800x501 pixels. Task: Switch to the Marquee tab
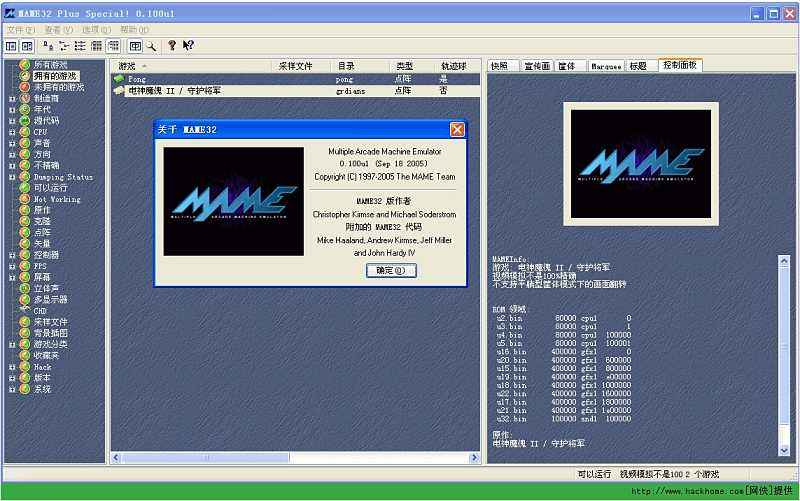606,66
